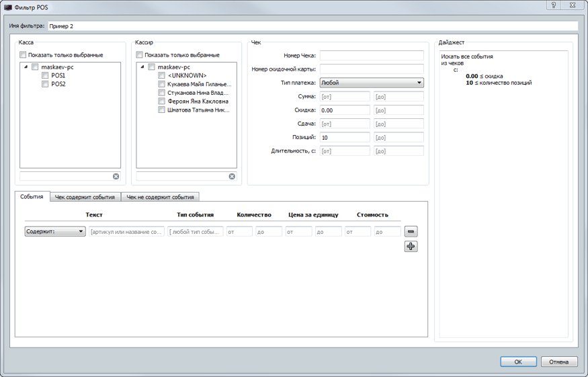Open the Чек не содержит события tab
Image resolution: width=588 pixels, height=377 pixels.
(x=161, y=197)
